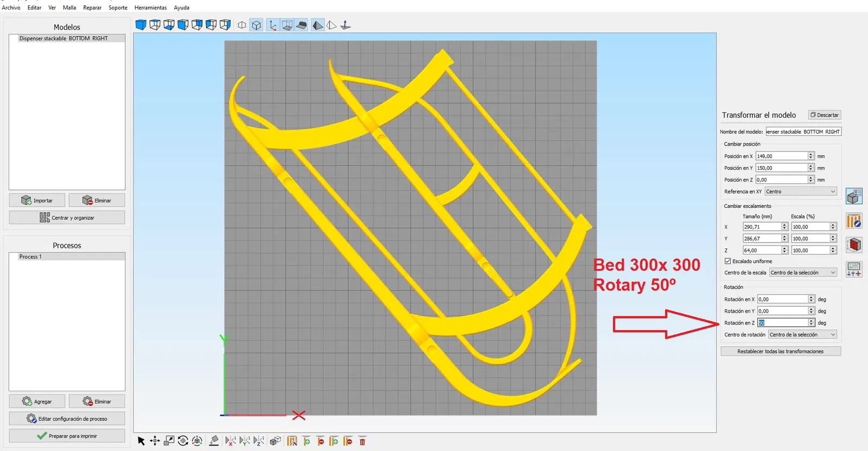
Task: Select Process 1 in Procesos list
Action: pos(67,257)
